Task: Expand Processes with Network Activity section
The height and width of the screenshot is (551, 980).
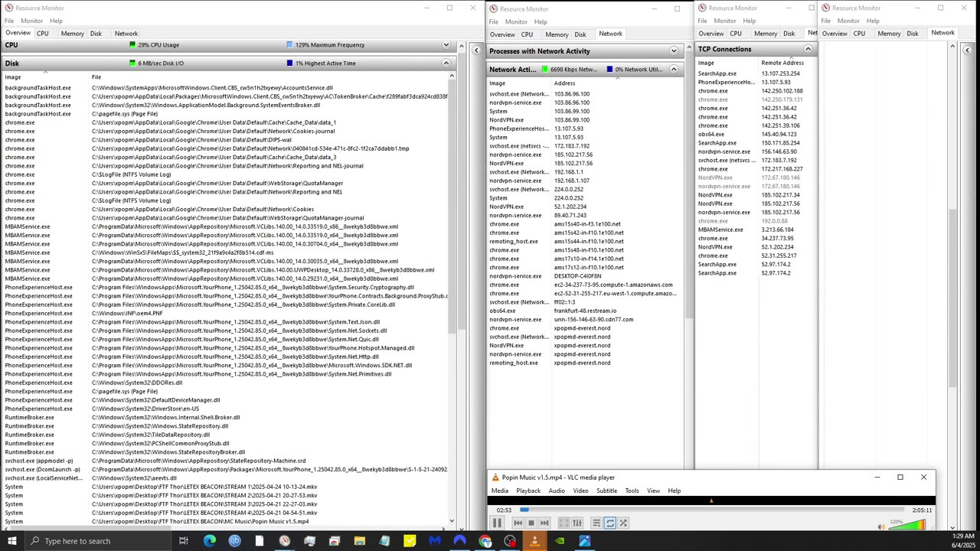Action: point(674,51)
